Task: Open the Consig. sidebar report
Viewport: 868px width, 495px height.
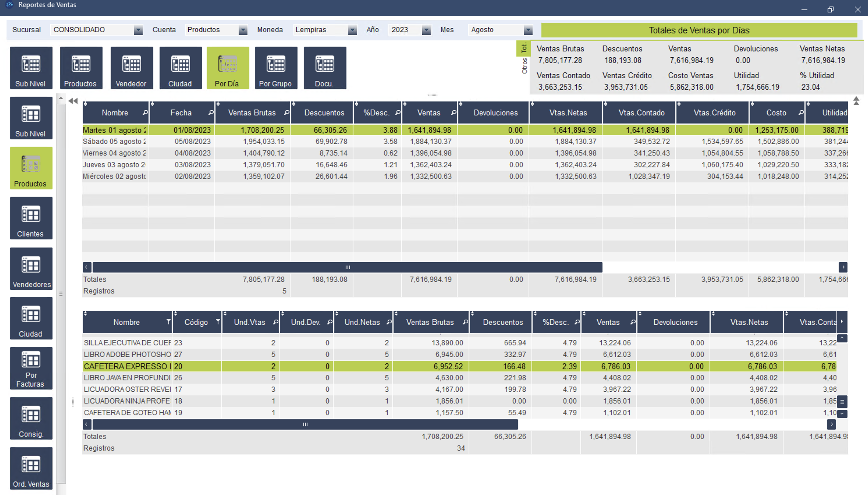Action: pos(31,418)
